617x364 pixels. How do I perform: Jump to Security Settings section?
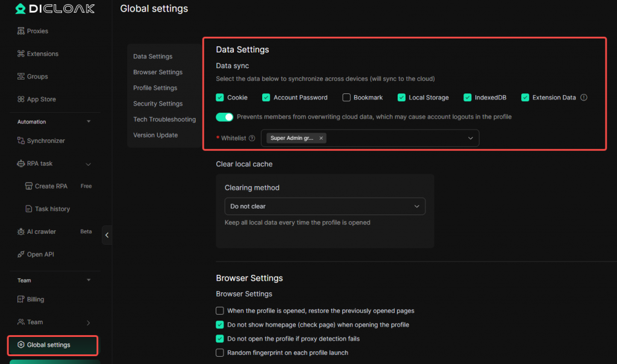tap(158, 104)
